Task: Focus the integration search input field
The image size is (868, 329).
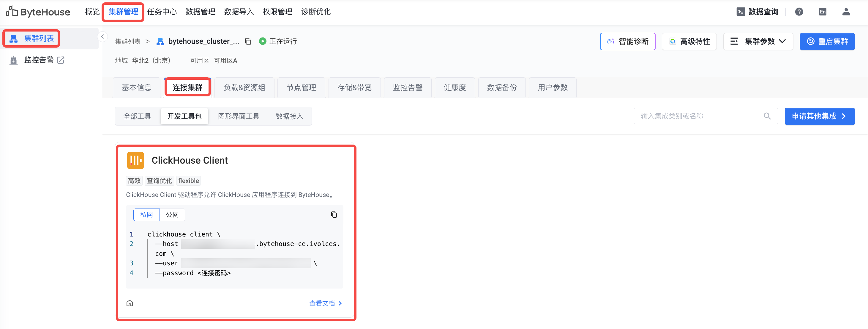Action: click(697, 116)
